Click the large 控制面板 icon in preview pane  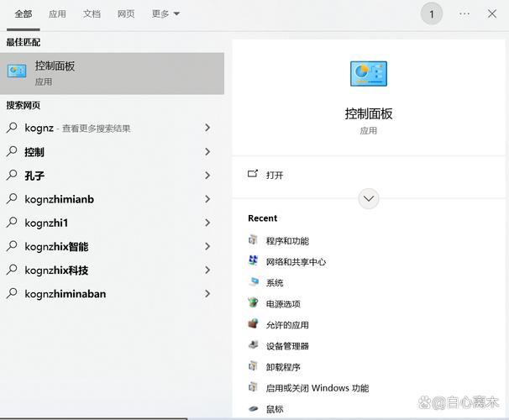click(369, 74)
